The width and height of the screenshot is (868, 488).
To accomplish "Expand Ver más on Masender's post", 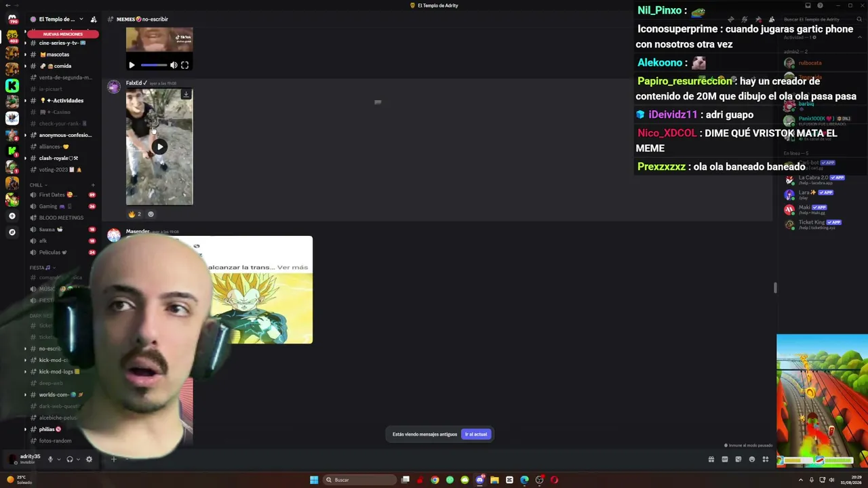I will (292, 267).
